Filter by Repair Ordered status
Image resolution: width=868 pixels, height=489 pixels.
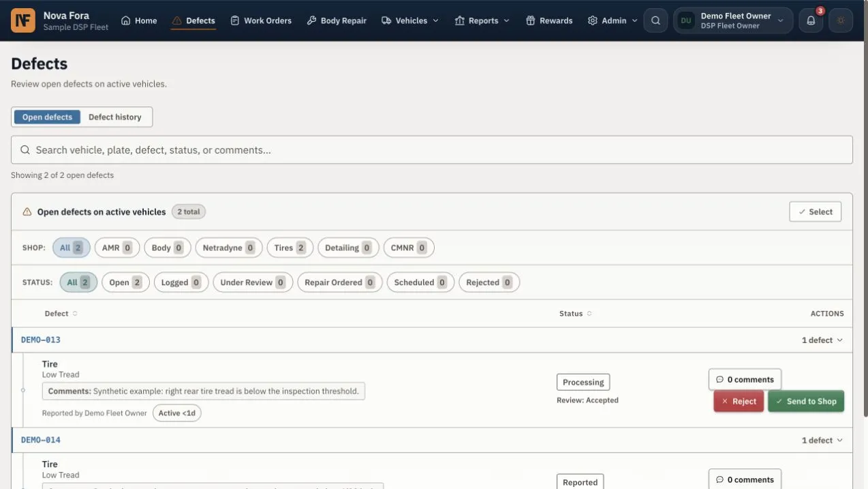point(340,282)
